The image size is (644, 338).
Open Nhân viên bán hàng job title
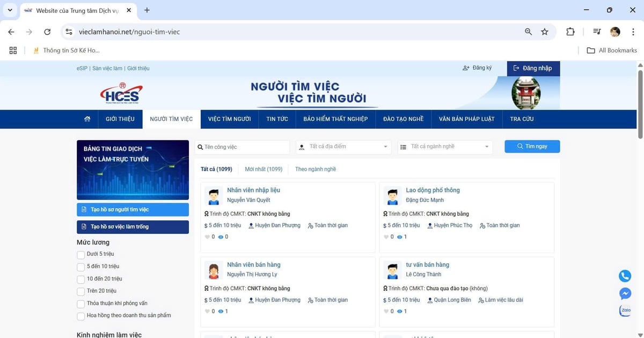coord(254,265)
